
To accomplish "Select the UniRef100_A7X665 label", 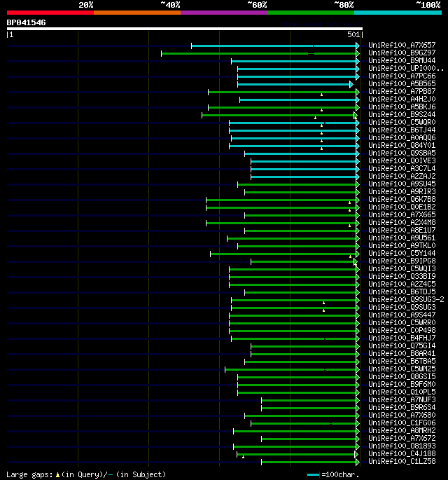I will [402, 215].
